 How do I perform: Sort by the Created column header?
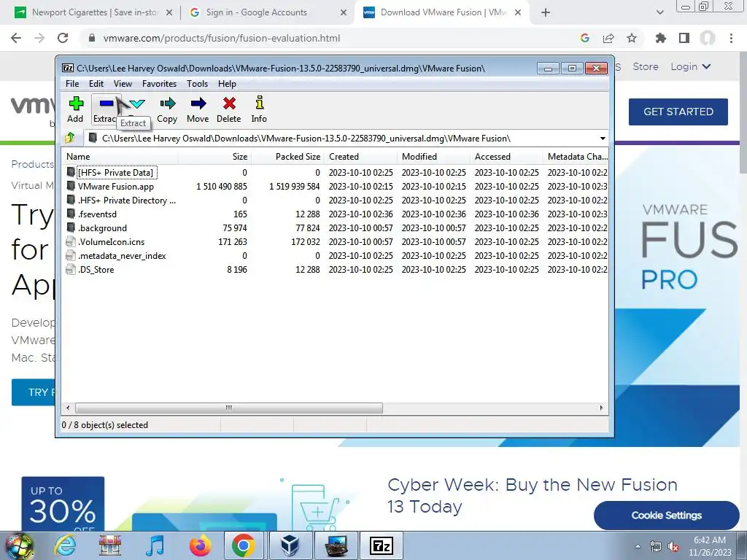click(360, 157)
